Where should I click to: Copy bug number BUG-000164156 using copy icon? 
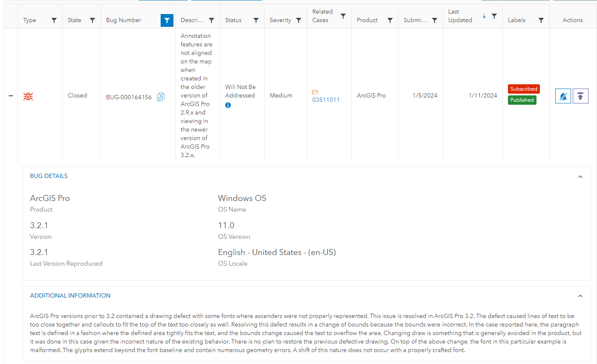click(161, 97)
